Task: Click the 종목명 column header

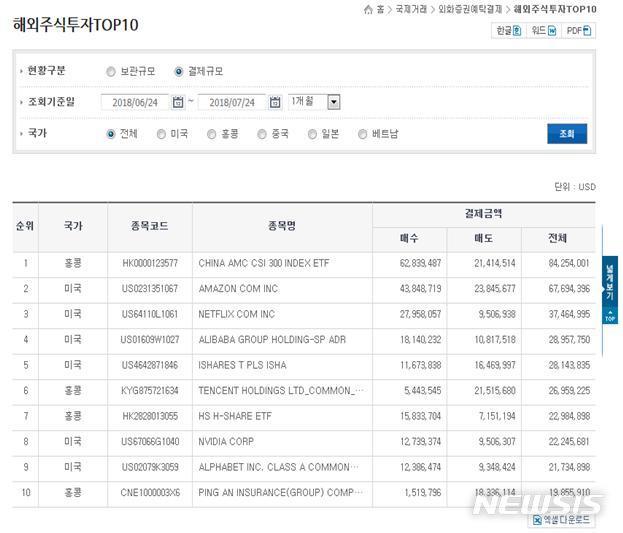Action: tap(282, 226)
